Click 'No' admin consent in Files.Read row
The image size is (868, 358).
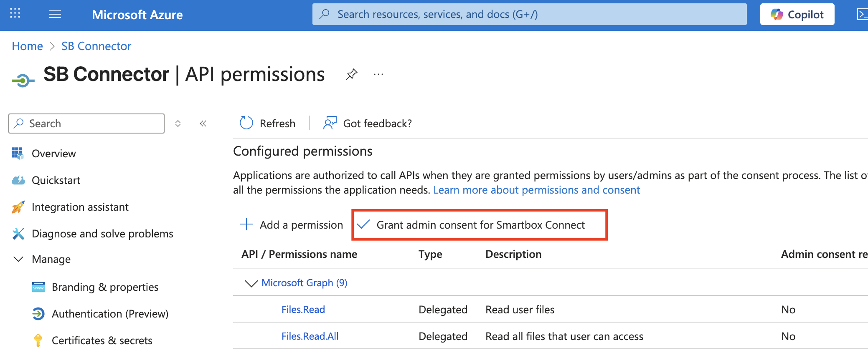788,310
